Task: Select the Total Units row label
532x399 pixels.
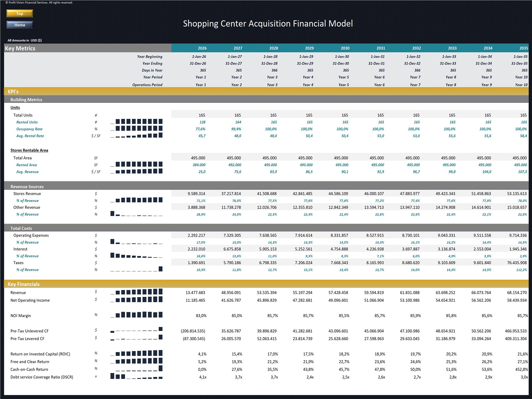Action: (x=23, y=115)
